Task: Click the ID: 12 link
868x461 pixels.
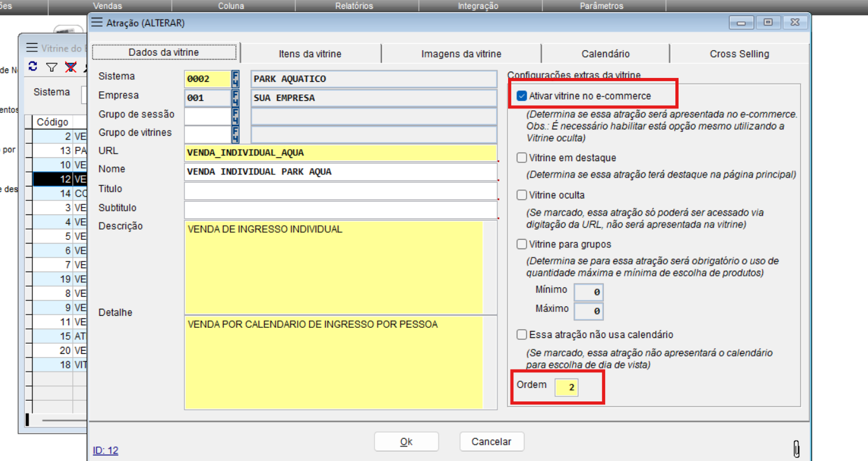Action: pos(105,451)
